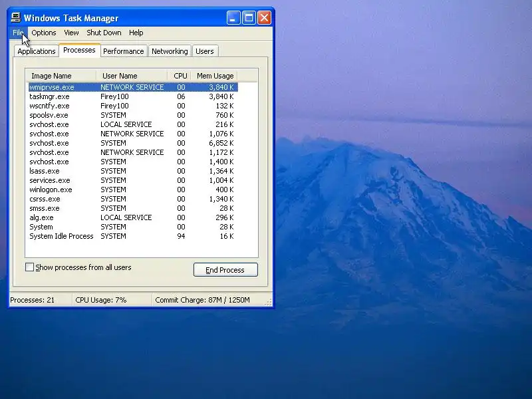Select the Processes tab

click(x=79, y=51)
